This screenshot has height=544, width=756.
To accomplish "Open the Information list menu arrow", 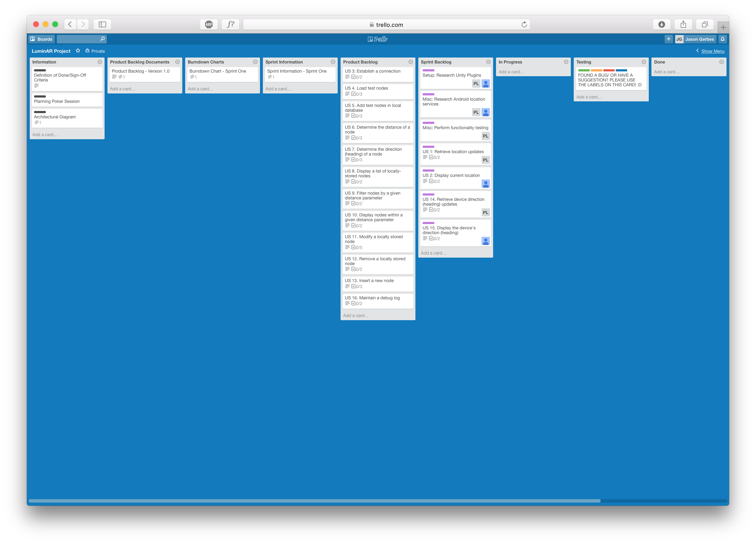I will [x=100, y=62].
